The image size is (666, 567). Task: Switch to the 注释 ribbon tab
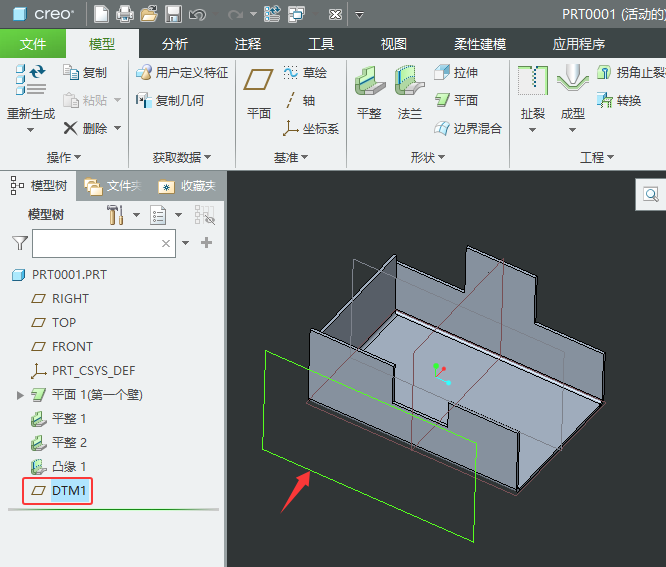(248, 44)
